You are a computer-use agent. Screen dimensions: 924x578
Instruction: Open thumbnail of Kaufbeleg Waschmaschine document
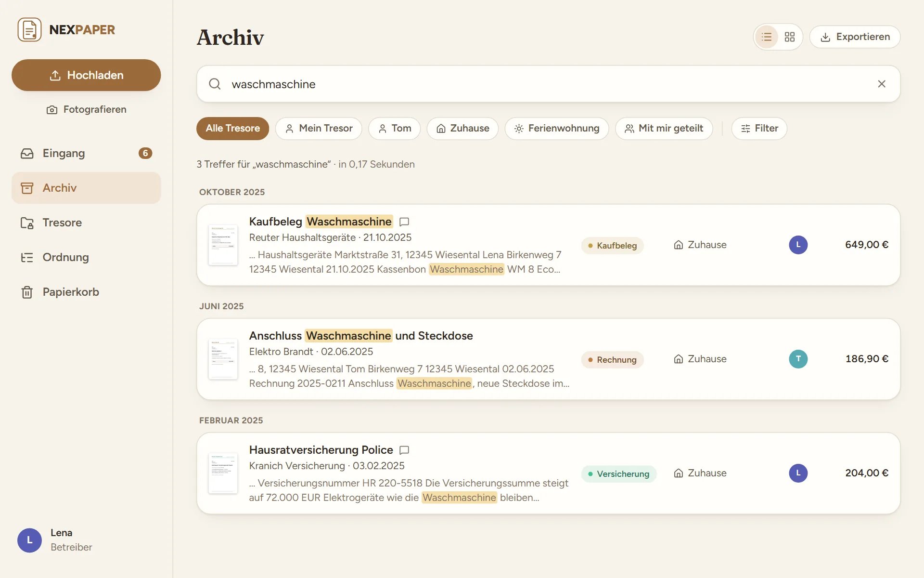pyautogui.click(x=223, y=245)
